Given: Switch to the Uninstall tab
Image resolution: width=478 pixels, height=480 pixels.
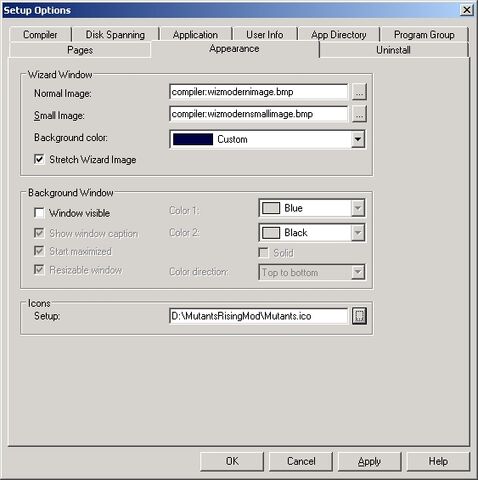Looking at the screenshot, I should tap(393, 50).
